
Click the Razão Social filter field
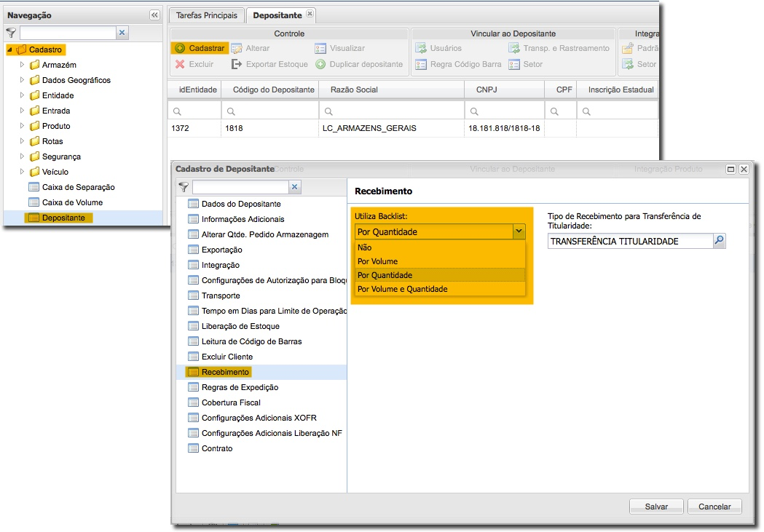tap(392, 111)
